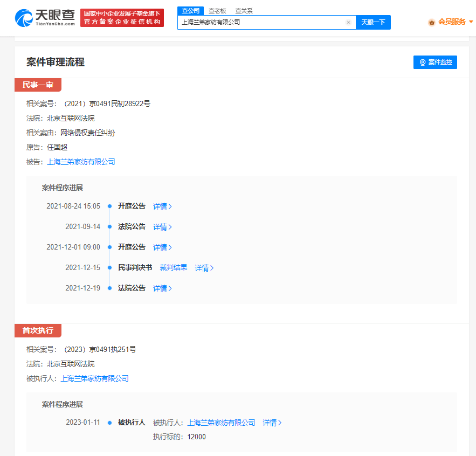The height and width of the screenshot is (456, 476).
Task: Select the 民事判决书 entry label
Action: (x=135, y=267)
